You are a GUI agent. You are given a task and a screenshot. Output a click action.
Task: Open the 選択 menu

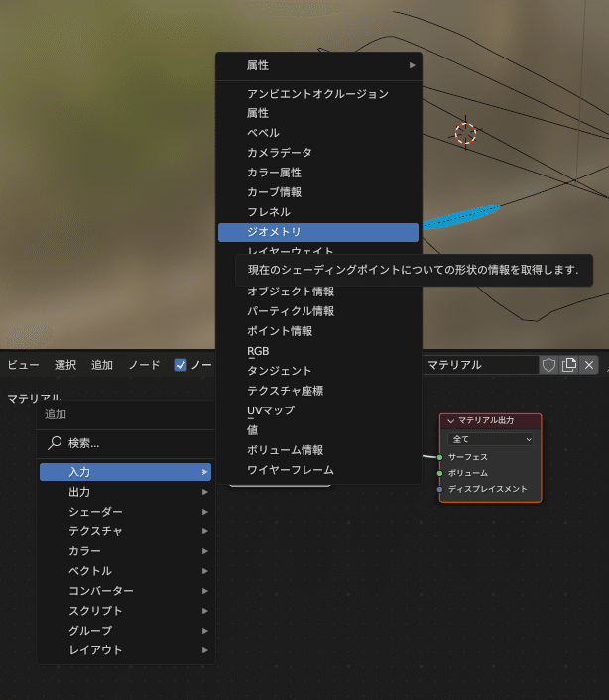65,365
